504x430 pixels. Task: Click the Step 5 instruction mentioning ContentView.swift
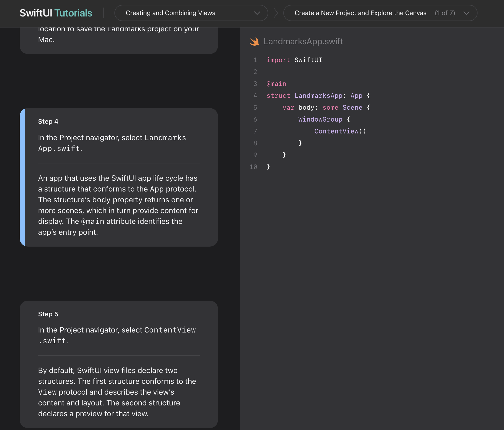tap(117, 335)
